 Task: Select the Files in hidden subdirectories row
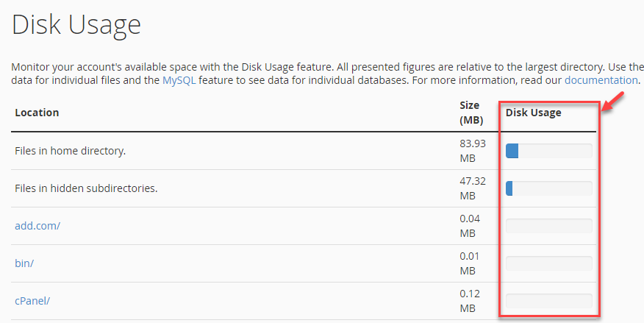pyautogui.click(x=86, y=188)
